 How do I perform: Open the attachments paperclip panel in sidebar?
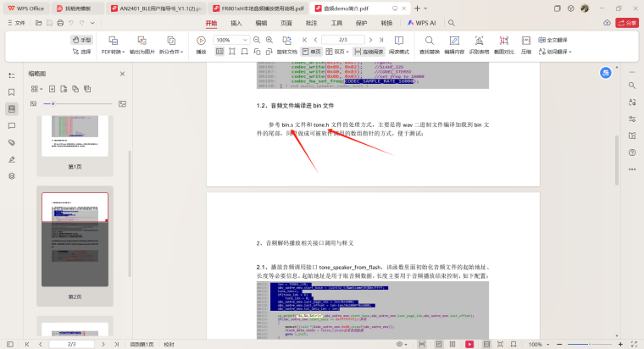tap(12, 142)
